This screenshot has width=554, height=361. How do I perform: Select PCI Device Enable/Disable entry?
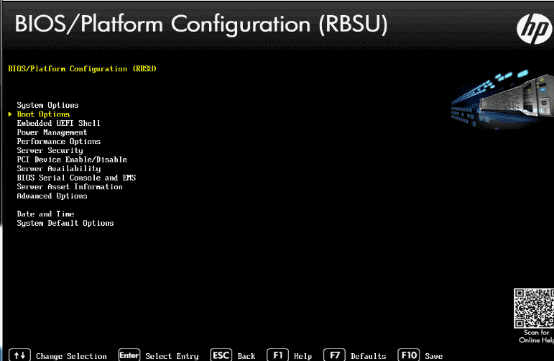point(72,160)
